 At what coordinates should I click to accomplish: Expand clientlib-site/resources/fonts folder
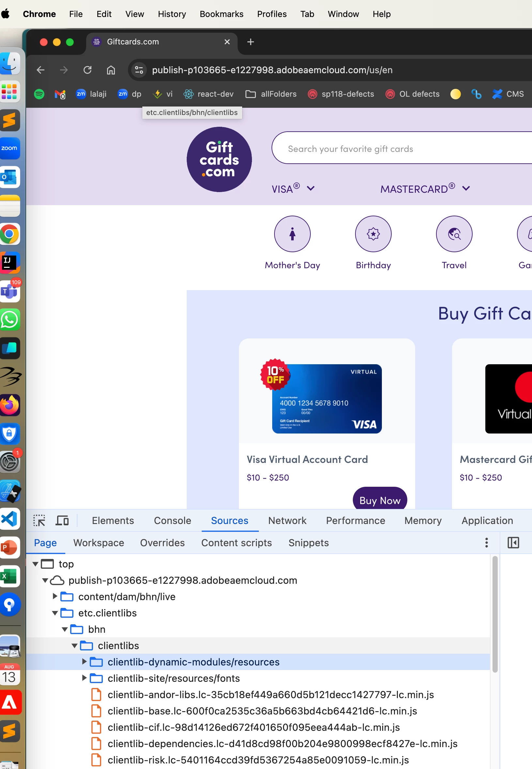(84, 678)
